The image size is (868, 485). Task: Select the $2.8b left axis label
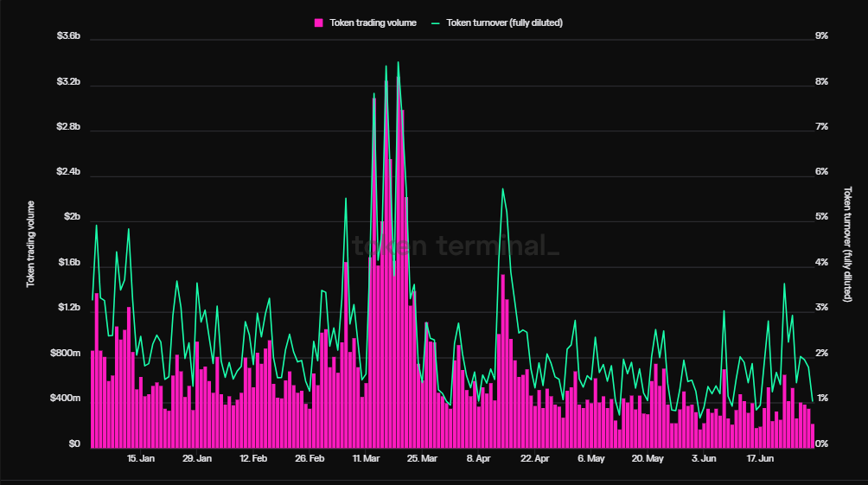tap(68, 127)
